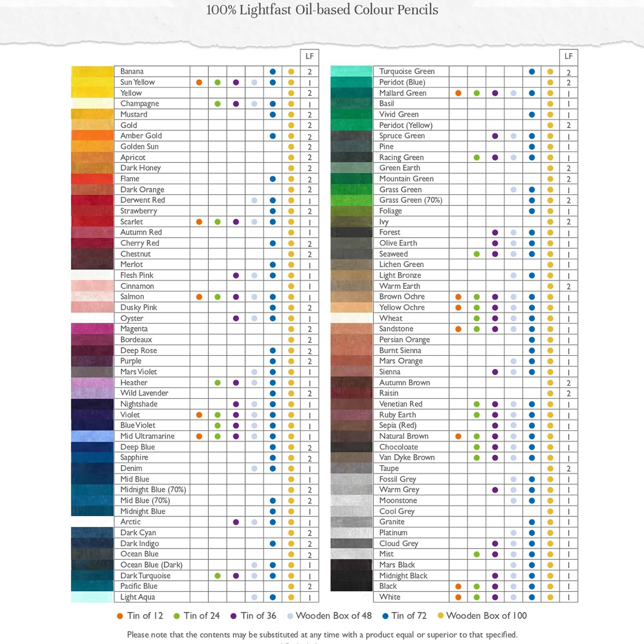
Task: Click the dark blue Tin of 72 legend dot
Action: (x=385, y=616)
